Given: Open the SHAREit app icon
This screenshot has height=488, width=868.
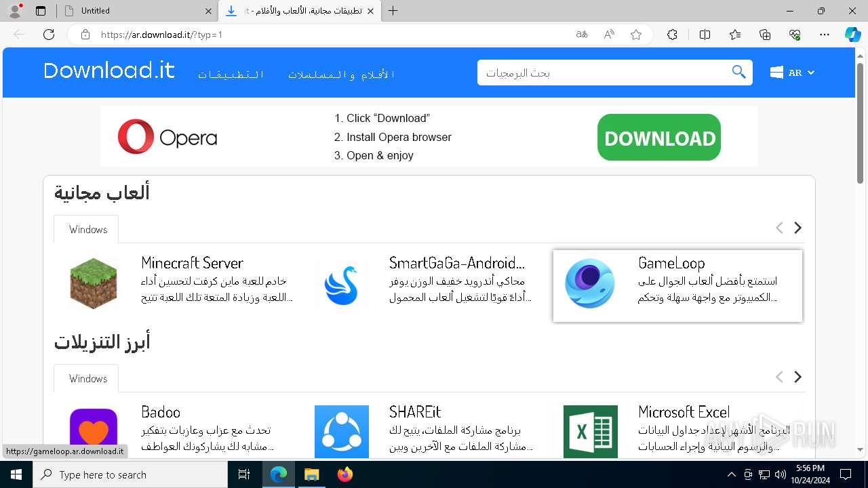Looking at the screenshot, I should pos(342,432).
